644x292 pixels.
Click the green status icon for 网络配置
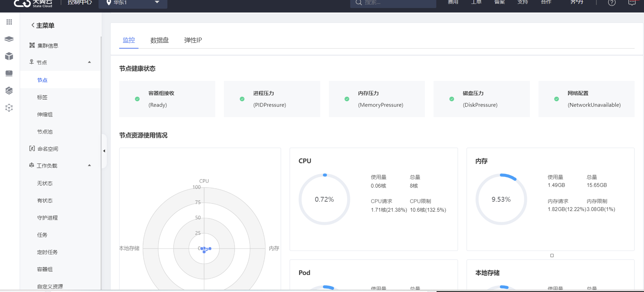(x=556, y=99)
